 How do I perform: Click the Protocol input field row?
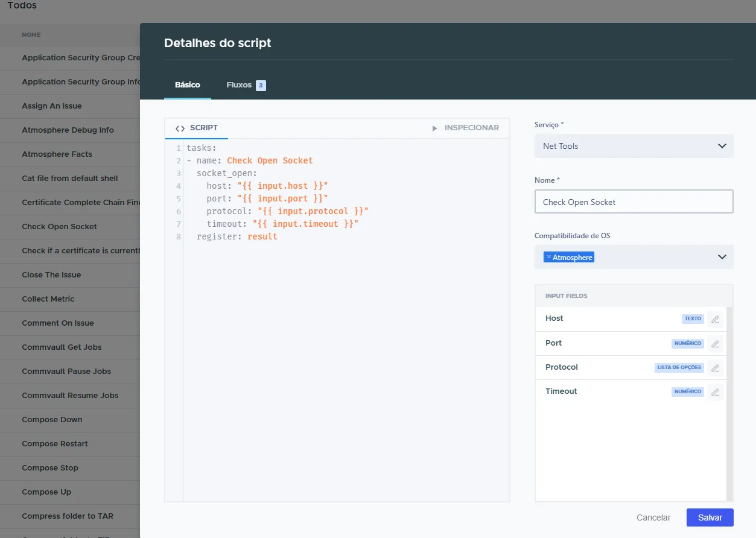click(631, 367)
